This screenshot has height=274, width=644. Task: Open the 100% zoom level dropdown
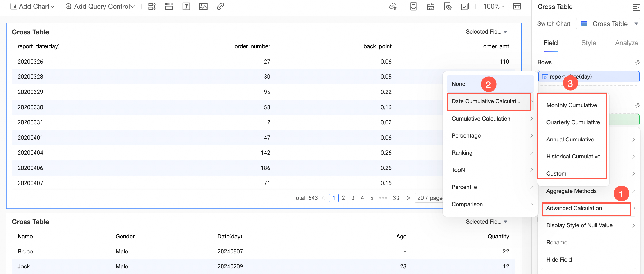pyautogui.click(x=494, y=6)
